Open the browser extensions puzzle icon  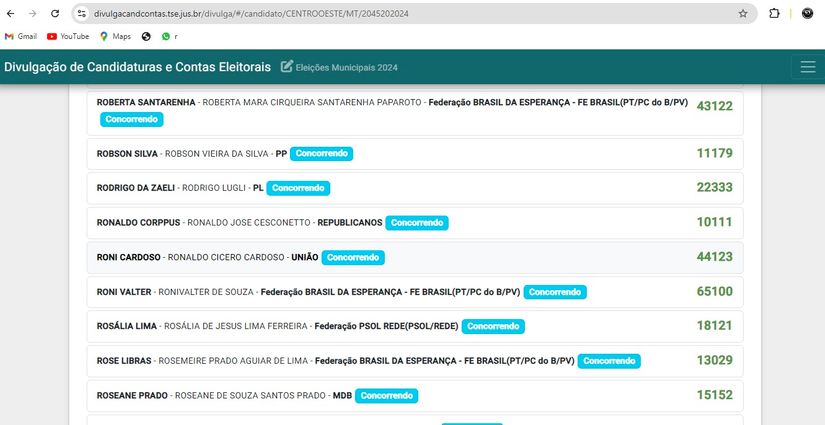pos(774,14)
